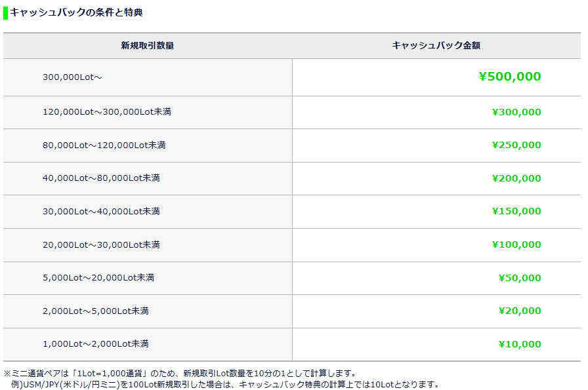Click the ¥250,000 cashback amount
Viewport: 588px width, 390px height.
click(516, 146)
